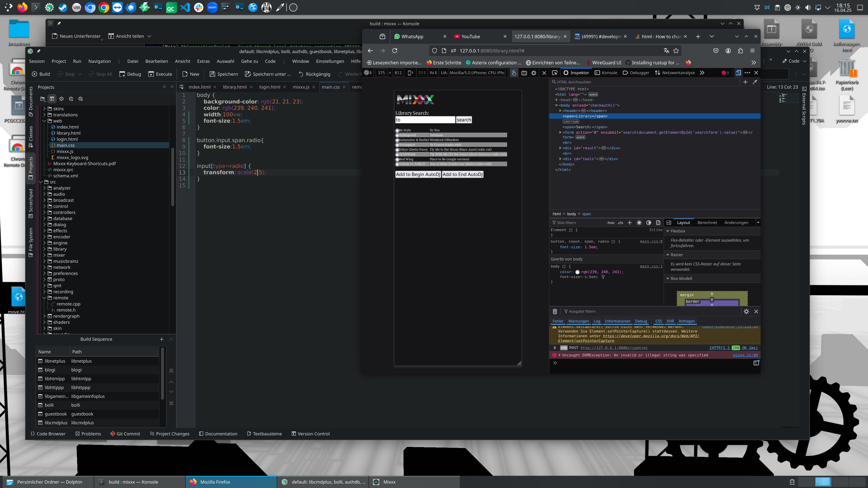Toggle dark color scheme simulation in rules
The image size is (868, 488).
pos(649,223)
